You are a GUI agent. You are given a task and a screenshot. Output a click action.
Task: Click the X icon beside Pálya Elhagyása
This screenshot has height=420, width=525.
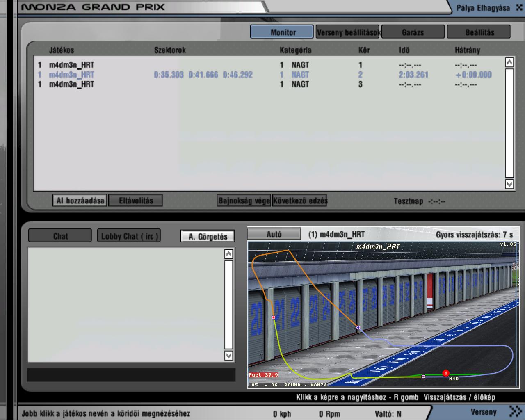[x=519, y=8]
